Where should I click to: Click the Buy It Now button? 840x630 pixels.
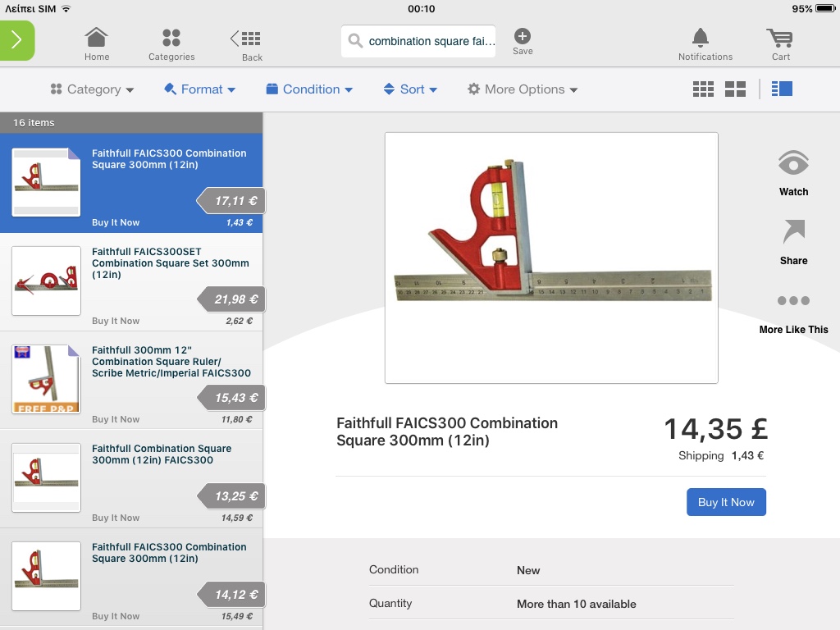(x=726, y=502)
